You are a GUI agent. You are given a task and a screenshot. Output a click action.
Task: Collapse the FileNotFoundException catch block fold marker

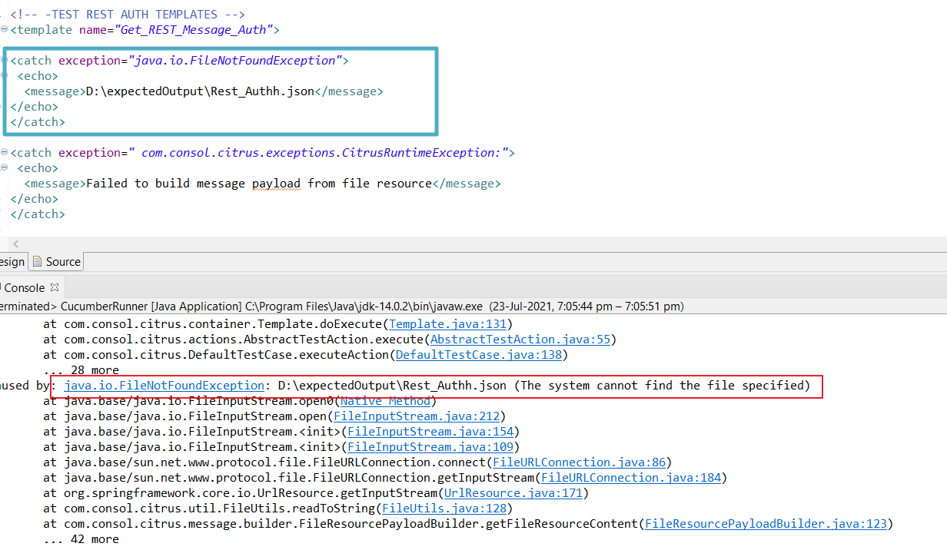click(x=4, y=60)
